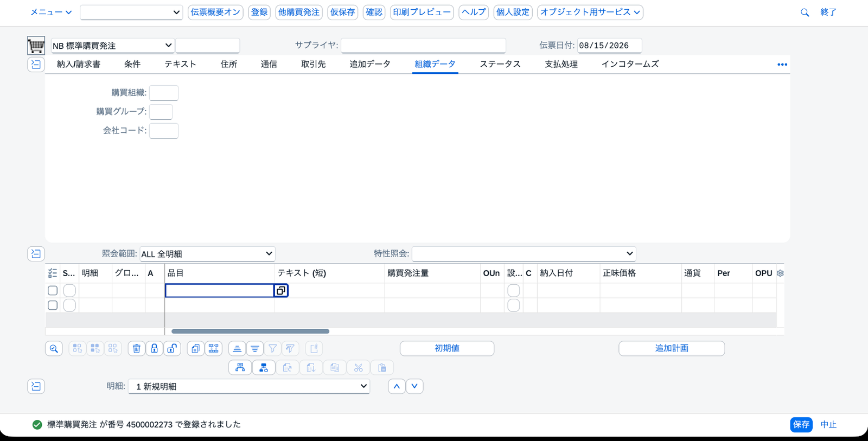
Task: Click the sort ascending icon
Action: coord(237,349)
